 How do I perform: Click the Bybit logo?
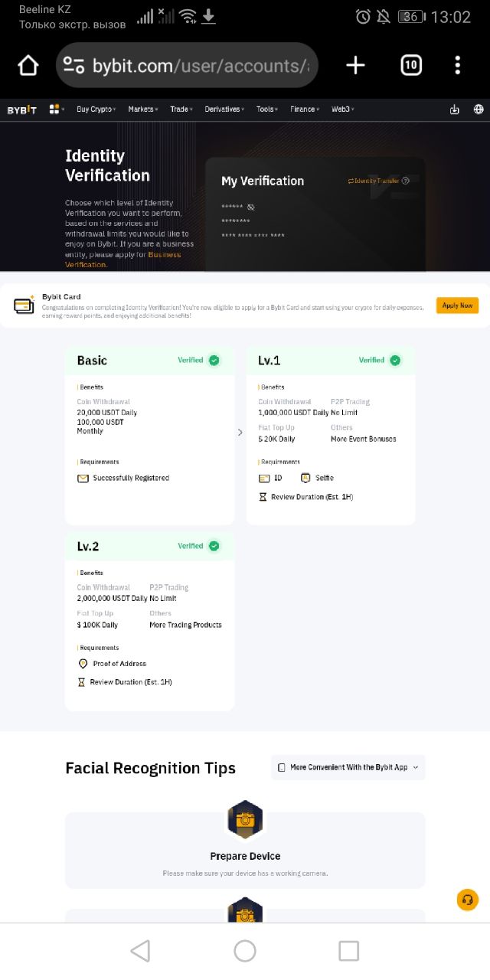[21, 109]
